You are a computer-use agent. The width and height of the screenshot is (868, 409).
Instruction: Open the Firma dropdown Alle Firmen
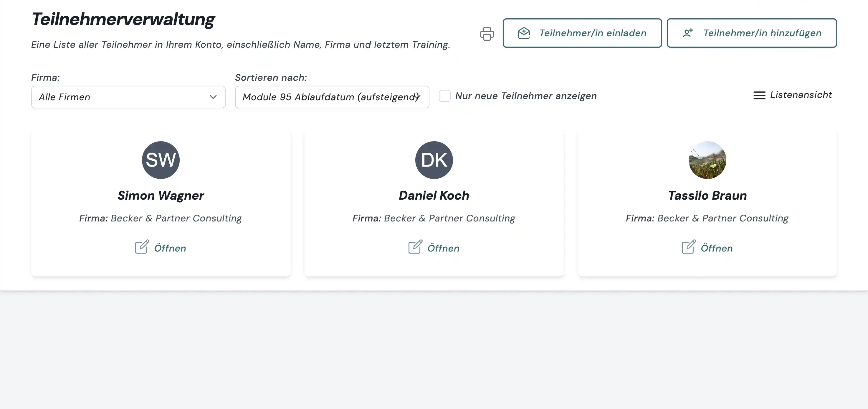(128, 97)
